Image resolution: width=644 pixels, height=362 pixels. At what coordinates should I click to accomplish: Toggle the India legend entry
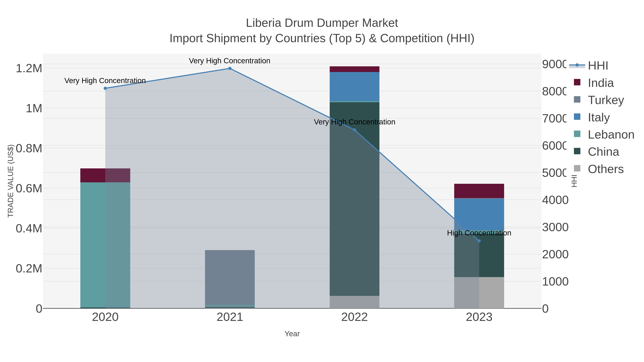594,83
